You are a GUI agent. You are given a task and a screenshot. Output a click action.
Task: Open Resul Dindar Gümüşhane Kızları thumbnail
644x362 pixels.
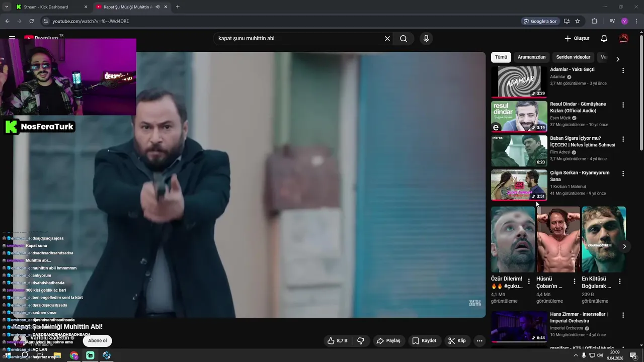(519, 117)
